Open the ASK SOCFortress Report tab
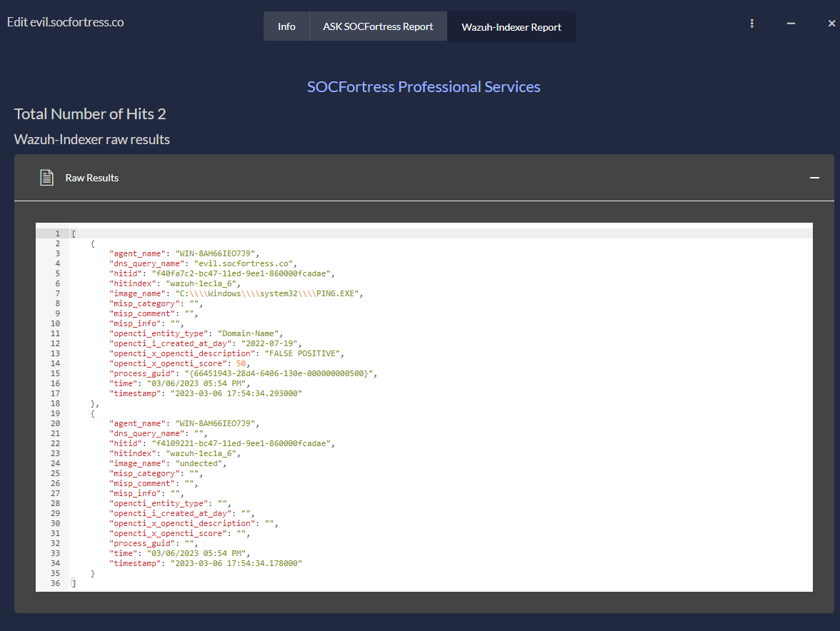 [x=378, y=26]
